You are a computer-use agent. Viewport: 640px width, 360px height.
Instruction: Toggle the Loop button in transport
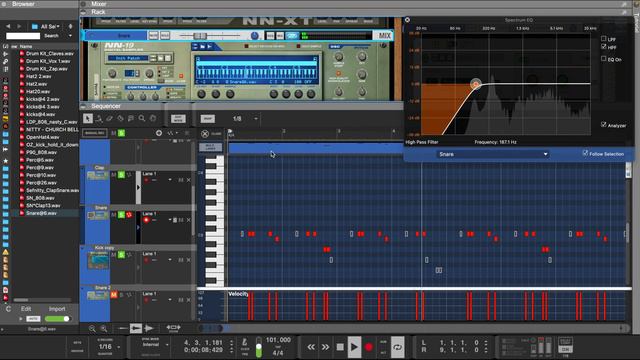pos(398,347)
